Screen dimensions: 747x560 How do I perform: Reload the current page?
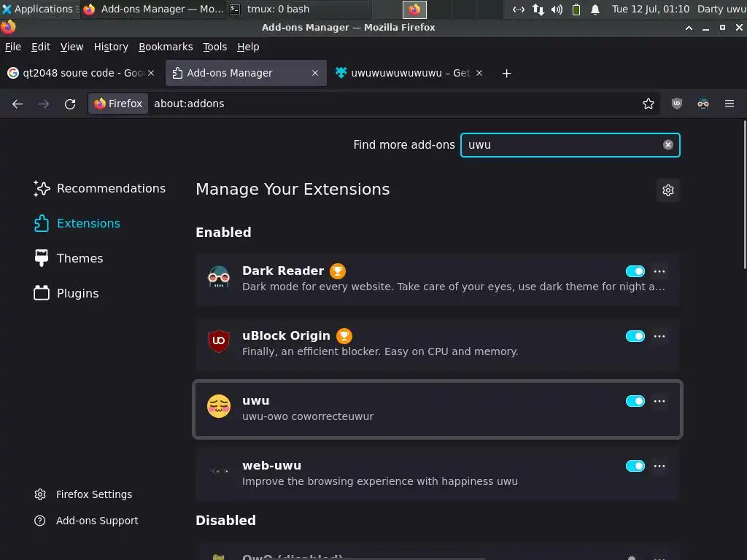[x=70, y=104]
